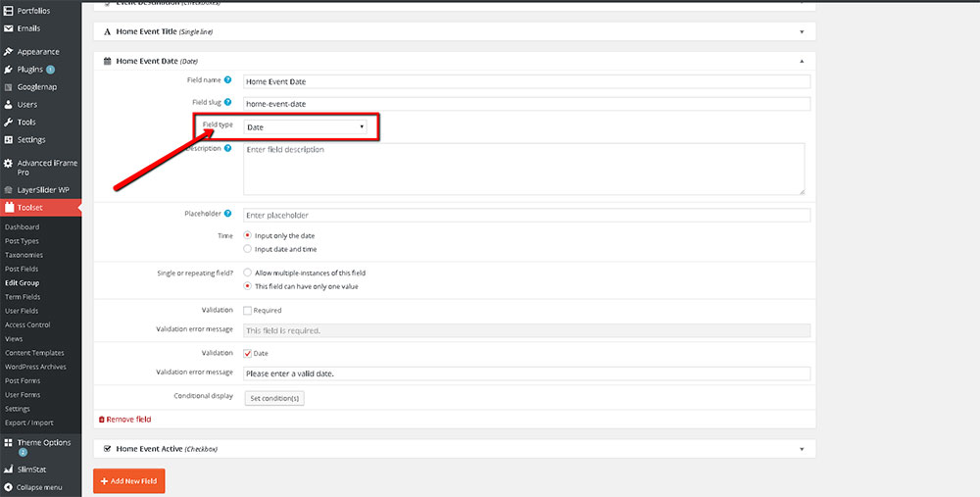Viewport: 980px width, 497px height.
Task: Click the Set condition(s) button
Action: (275, 398)
